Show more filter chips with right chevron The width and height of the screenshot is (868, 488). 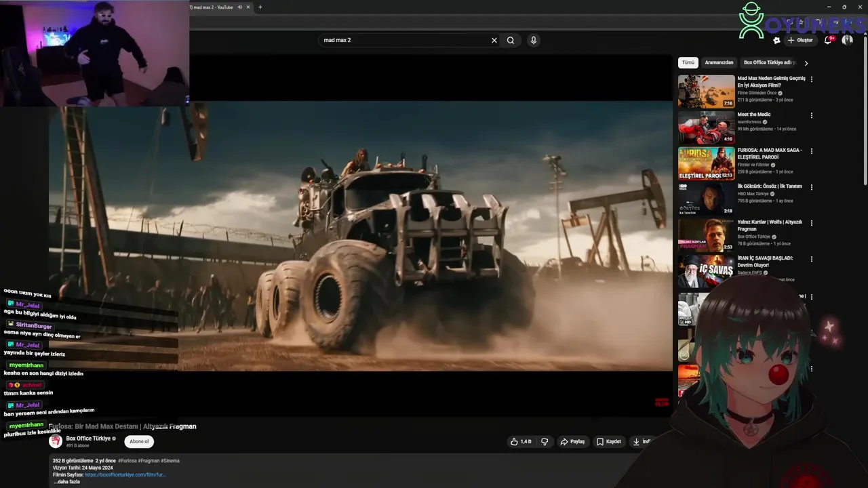(806, 63)
